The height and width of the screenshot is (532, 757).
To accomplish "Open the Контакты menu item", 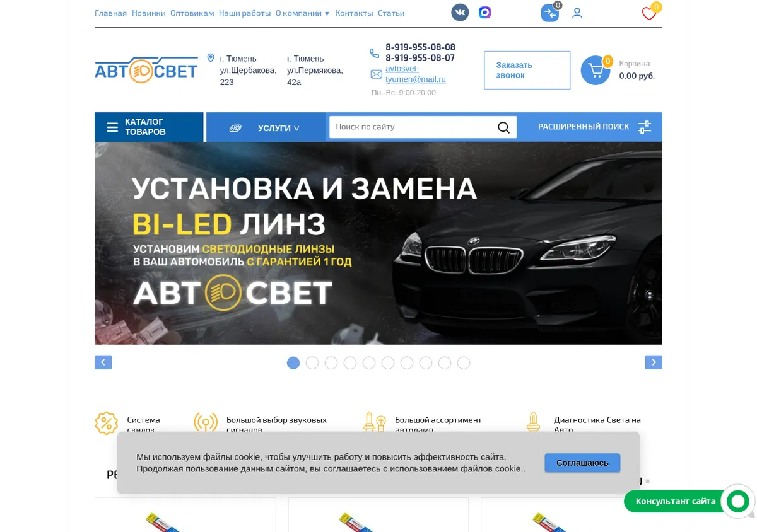I will [354, 13].
